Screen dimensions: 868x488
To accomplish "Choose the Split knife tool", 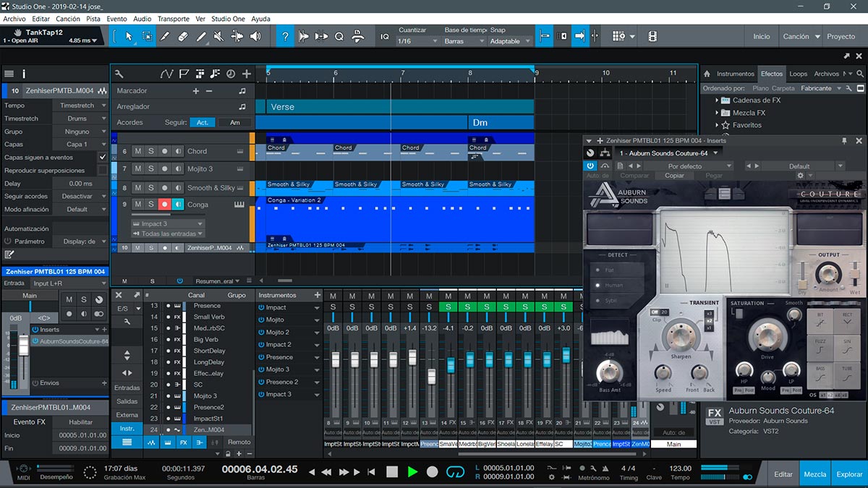I will point(164,36).
